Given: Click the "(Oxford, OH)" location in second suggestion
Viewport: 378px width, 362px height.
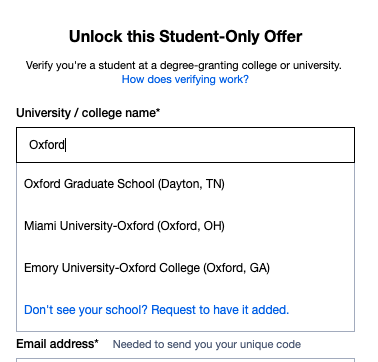Looking at the screenshot, I should pos(191,226).
